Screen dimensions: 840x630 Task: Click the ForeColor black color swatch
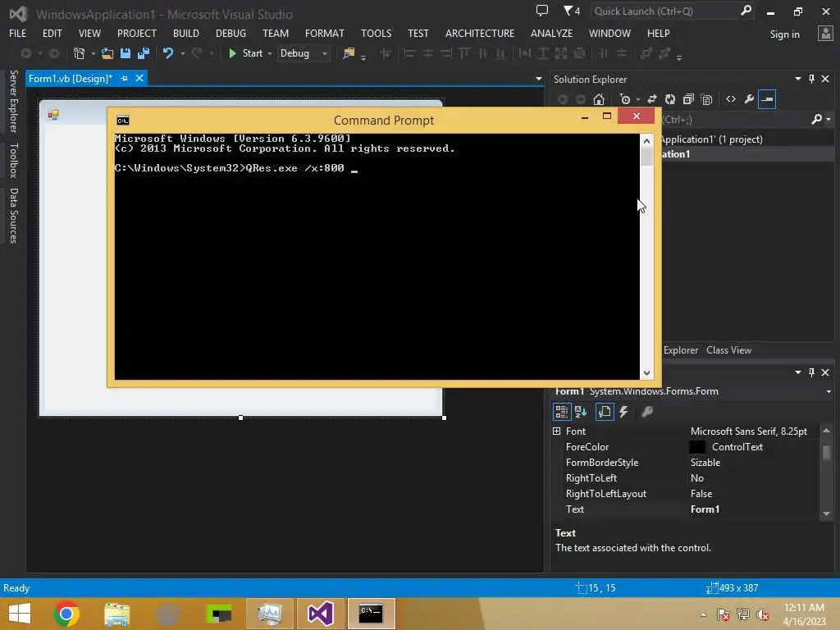(x=697, y=447)
